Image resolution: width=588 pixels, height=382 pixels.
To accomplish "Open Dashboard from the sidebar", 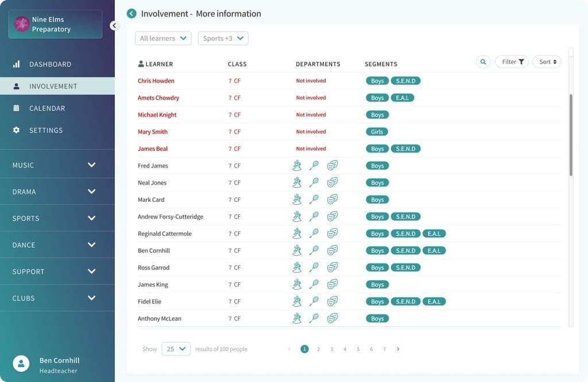I will (50, 64).
